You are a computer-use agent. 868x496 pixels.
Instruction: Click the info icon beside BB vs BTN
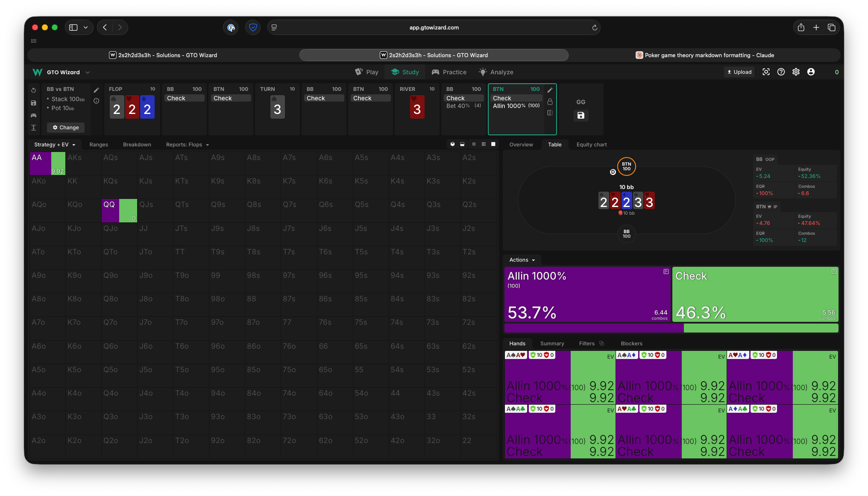(97, 101)
